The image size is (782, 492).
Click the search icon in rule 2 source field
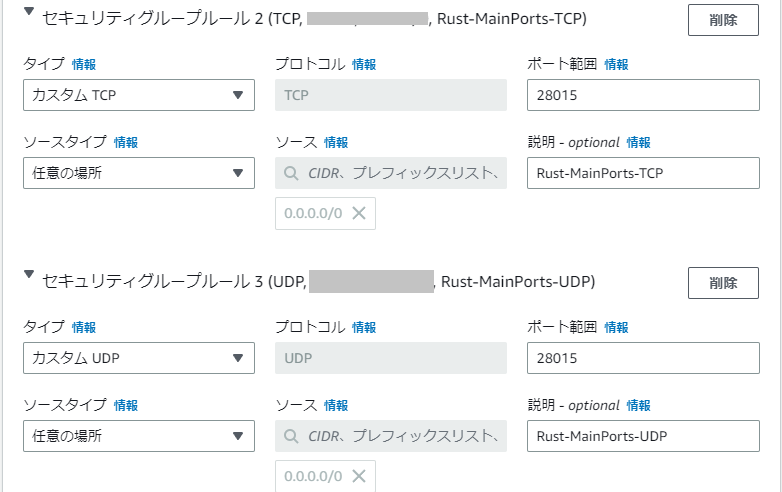(292, 173)
